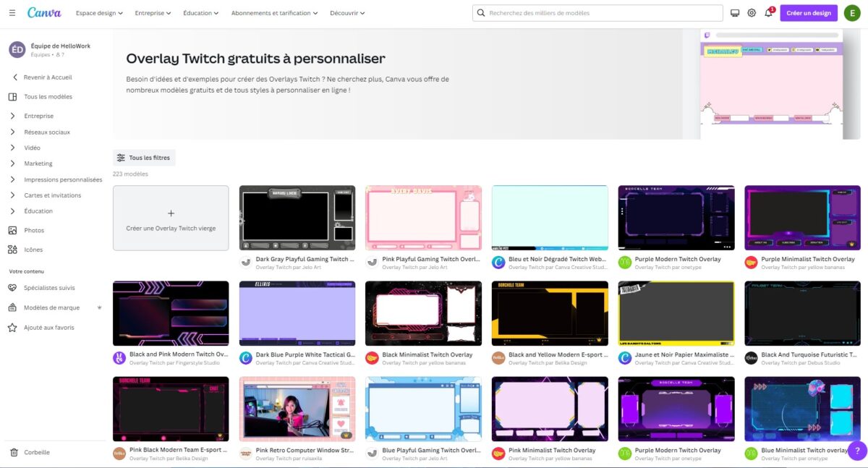Open the Entreprise dropdown in the top bar

point(152,12)
